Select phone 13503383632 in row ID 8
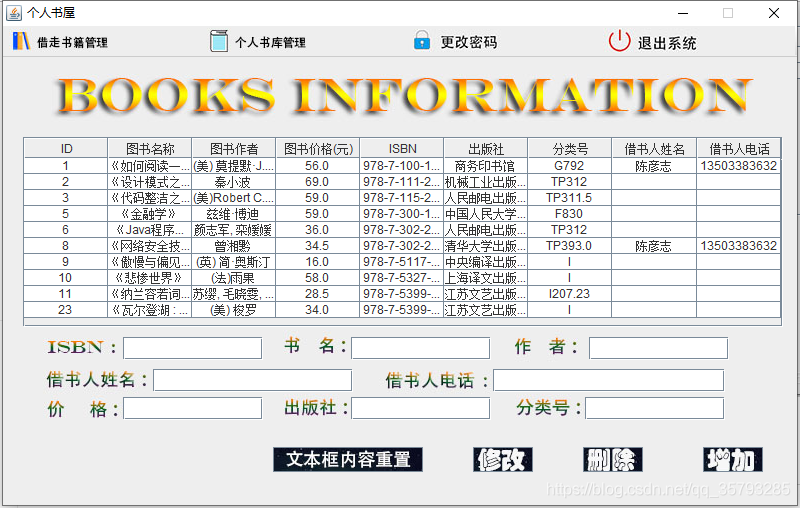Screen dimensions: 800x508 [x=739, y=246]
